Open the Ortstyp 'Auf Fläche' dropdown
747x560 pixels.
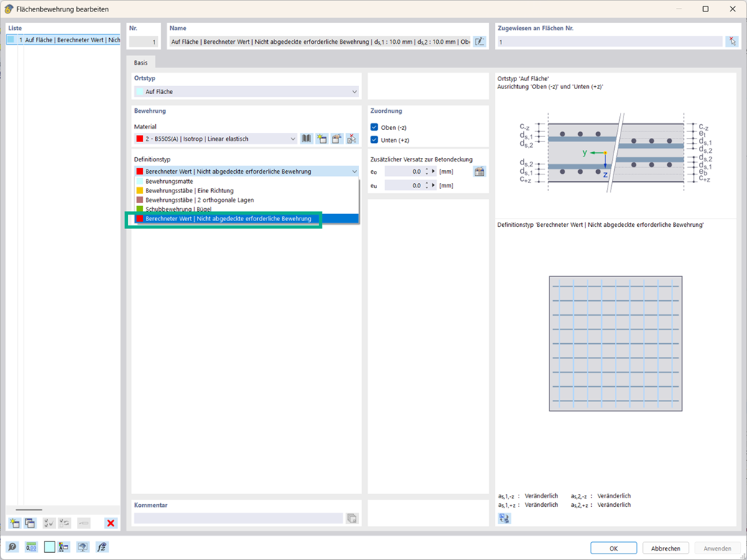click(246, 91)
